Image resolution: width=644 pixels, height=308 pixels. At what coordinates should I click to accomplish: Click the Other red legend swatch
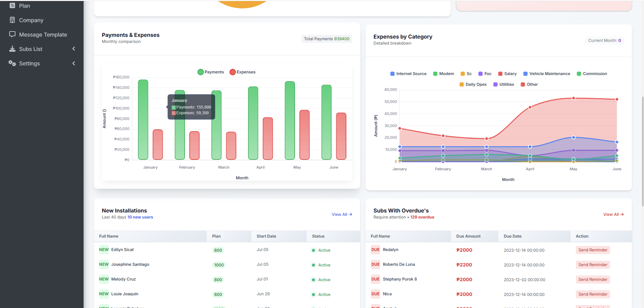[x=523, y=84]
